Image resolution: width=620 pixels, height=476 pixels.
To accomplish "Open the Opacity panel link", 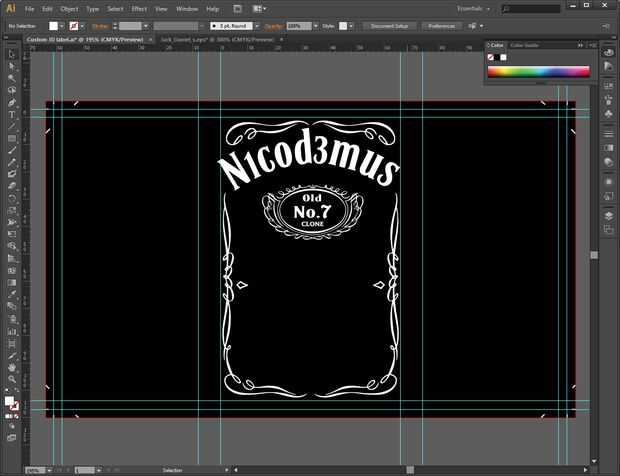I will (x=274, y=26).
